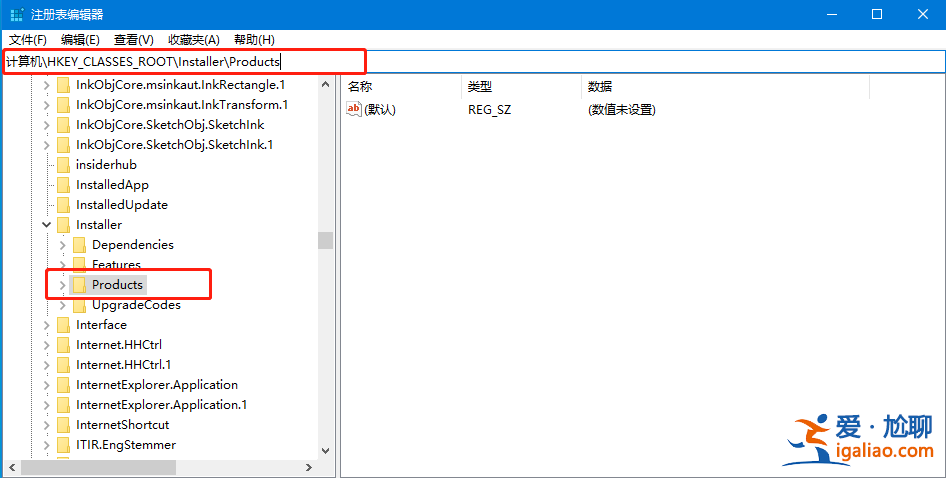
Task: Click tree pane scroll left arrow
Action: (13, 467)
